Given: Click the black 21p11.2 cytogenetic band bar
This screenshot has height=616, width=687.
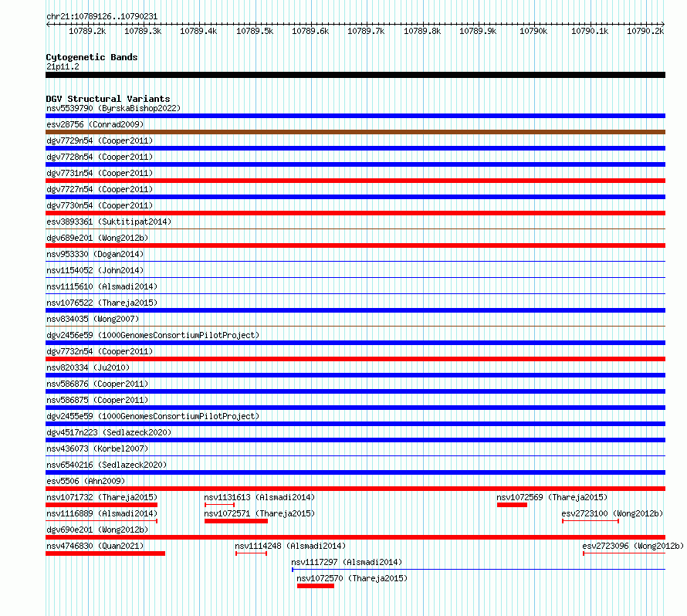Looking at the screenshot, I should pyautogui.click(x=355, y=75).
